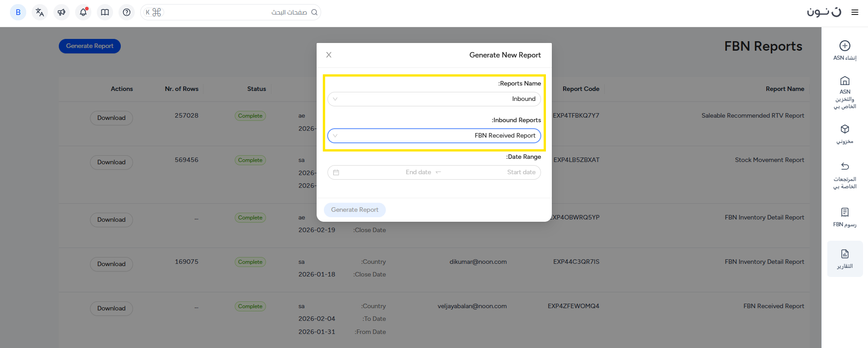This screenshot has width=868, height=348.
Task: Click the help question mark icon
Action: pyautogui.click(x=127, y=12)
